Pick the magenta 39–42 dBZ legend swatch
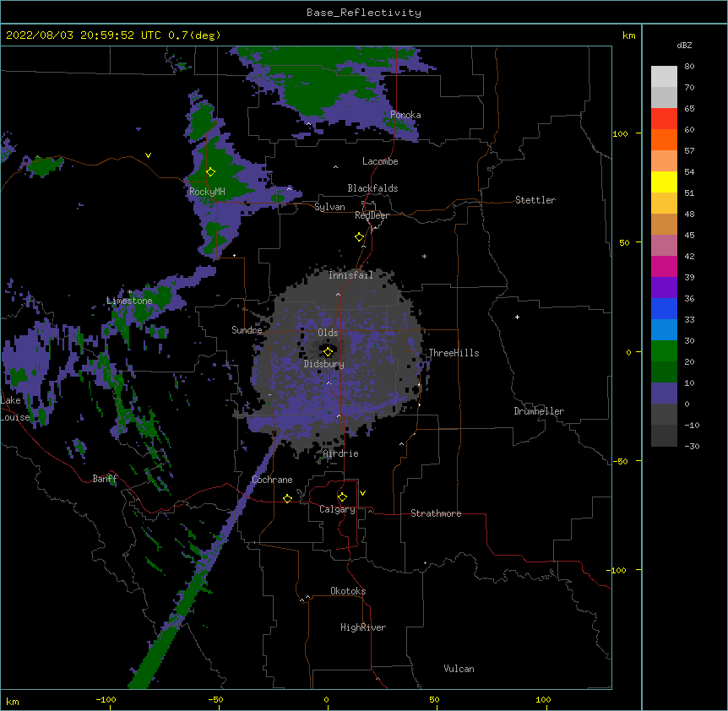The width and height of the screenshot is (728, 711). (664, 266)
